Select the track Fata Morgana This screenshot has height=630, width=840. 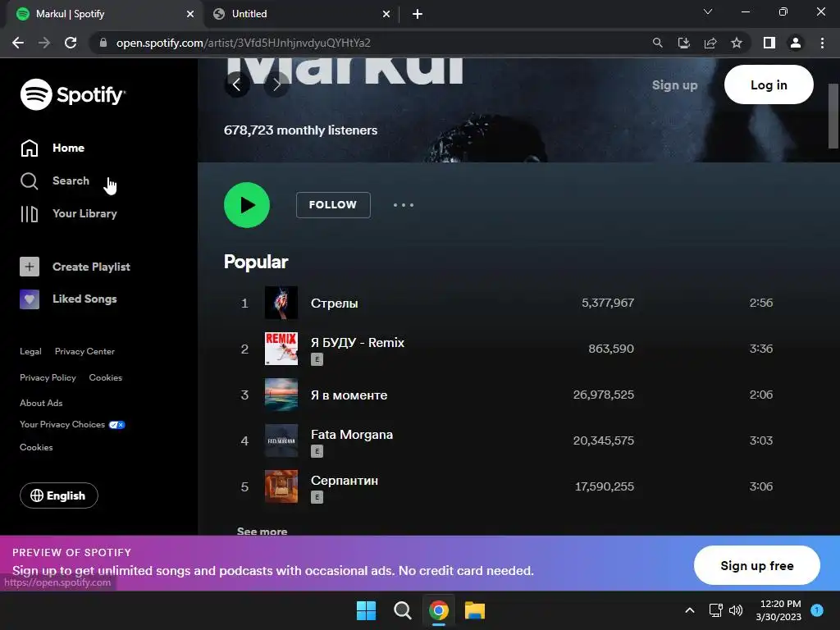[352, 435]
